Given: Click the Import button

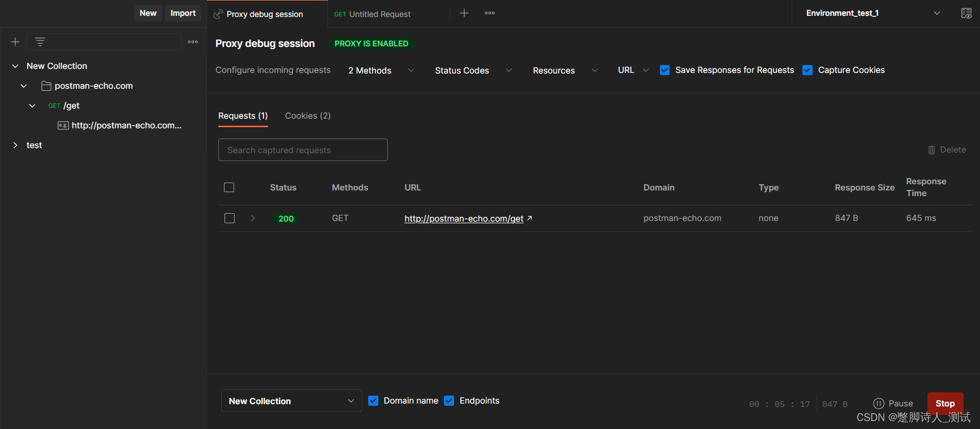Looking at the screenshot, I should tap(183, 13).
